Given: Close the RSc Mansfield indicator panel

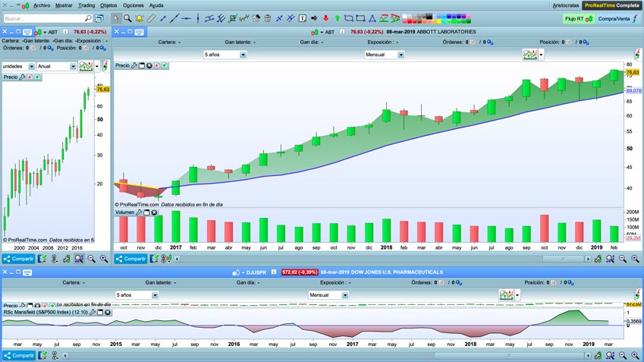Looking at the screenshot, I should pos(108,312).
